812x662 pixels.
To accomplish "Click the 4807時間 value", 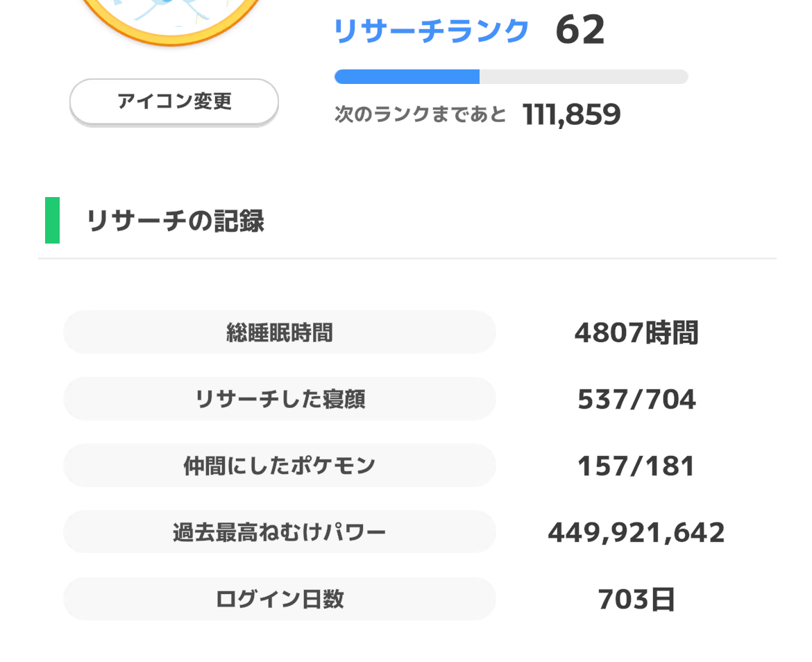I will tap(636, 332).
